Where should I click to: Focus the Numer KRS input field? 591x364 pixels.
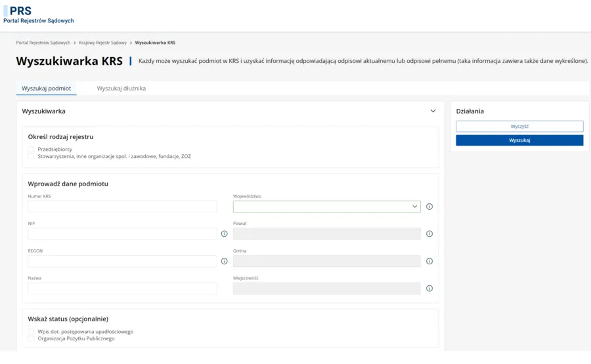122,207
